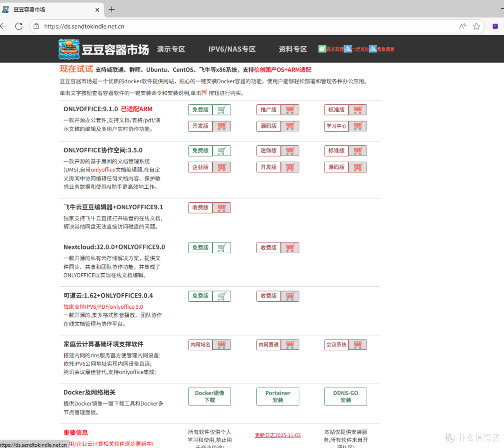Click the 企业版 button
Screen dimensions: 504x448
click(201, 167)
